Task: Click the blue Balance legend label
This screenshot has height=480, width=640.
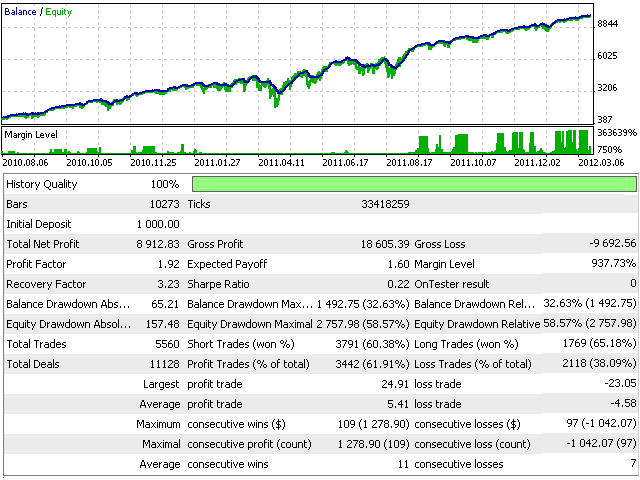Action: point(20,12)
